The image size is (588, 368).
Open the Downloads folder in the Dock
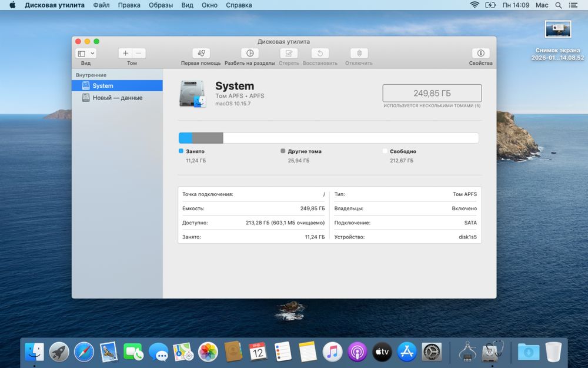pos(529,352)
